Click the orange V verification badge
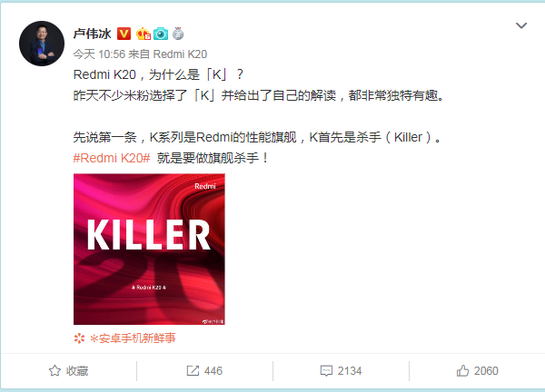This screenshot has width=545, height=392. (124, 34)
